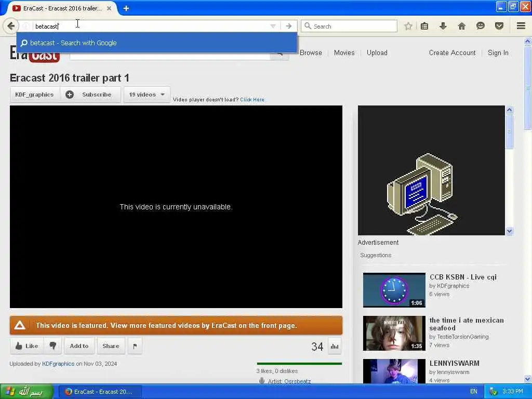
Task: Click the Share button
Action: [111, 345]
